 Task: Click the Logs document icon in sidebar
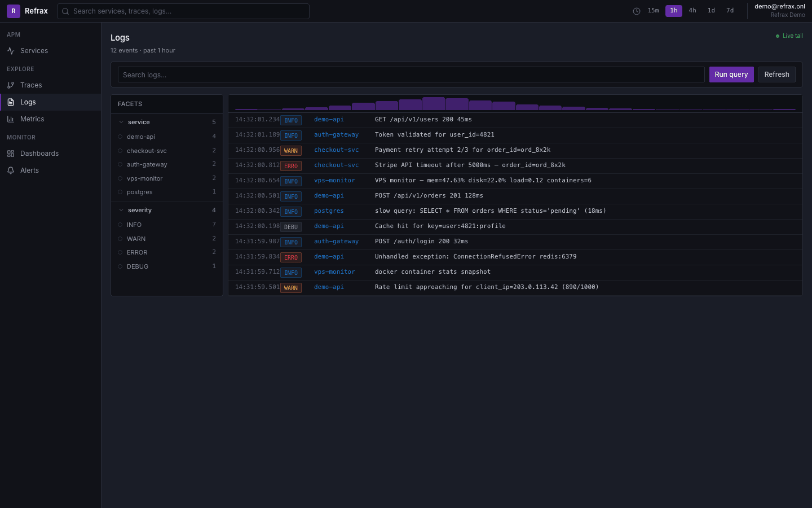11,102
